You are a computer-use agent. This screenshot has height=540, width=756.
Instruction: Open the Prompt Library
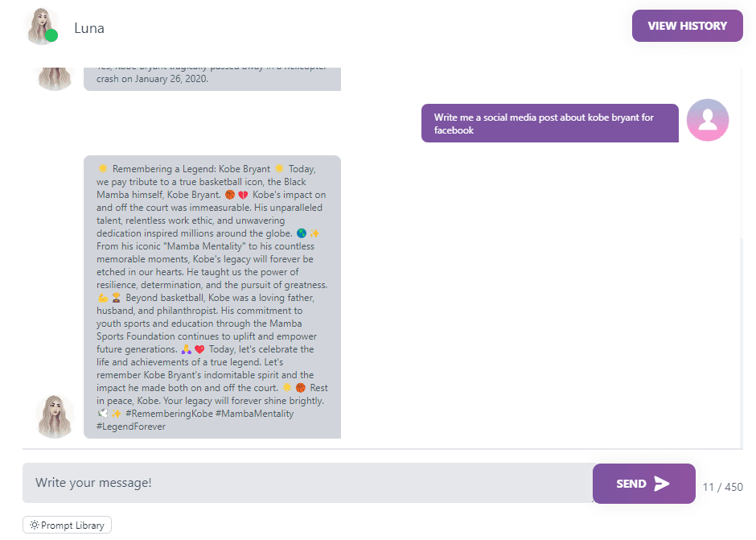click(67, 525)
